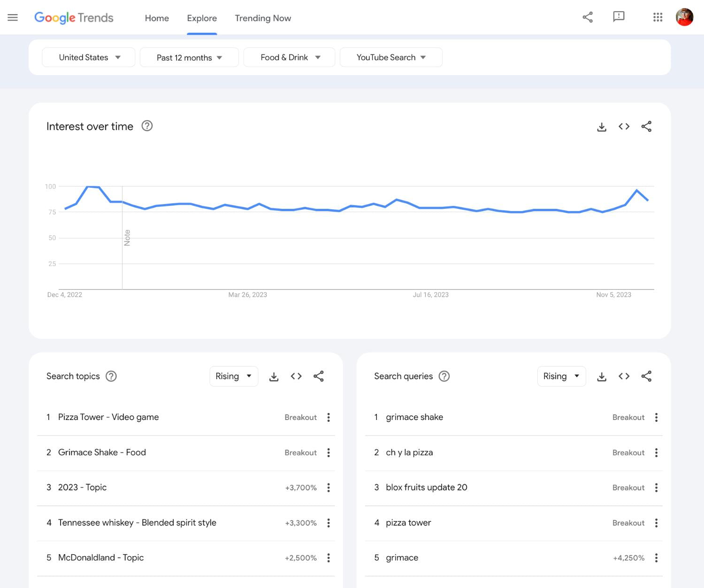
Task: Click the Jul 16, 2023 axis label
Action: pos(430,295)
